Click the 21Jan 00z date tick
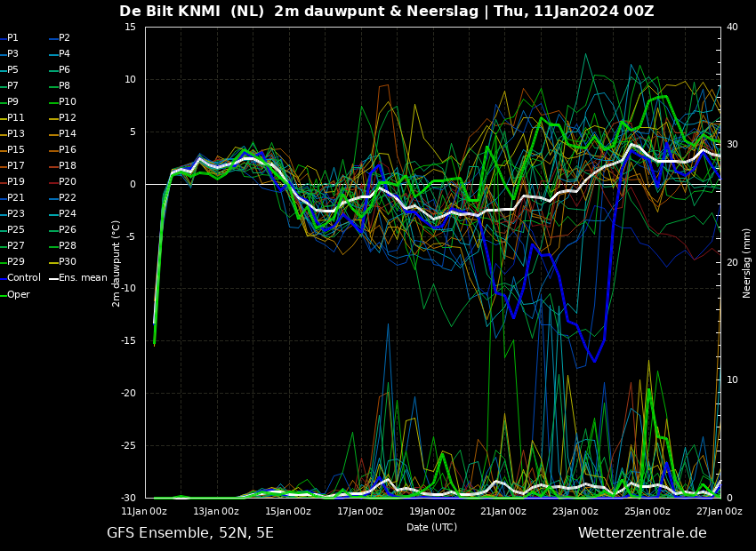The image size is (756, 551). (503, 512)
